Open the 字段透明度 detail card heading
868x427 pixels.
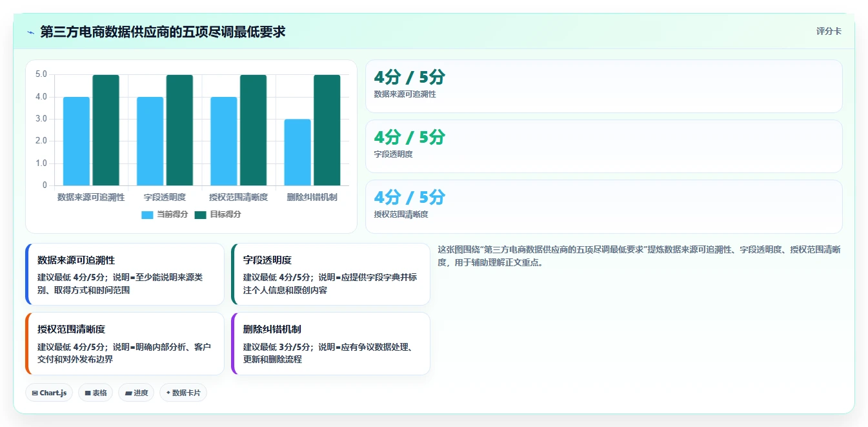[x=267, y=260]
